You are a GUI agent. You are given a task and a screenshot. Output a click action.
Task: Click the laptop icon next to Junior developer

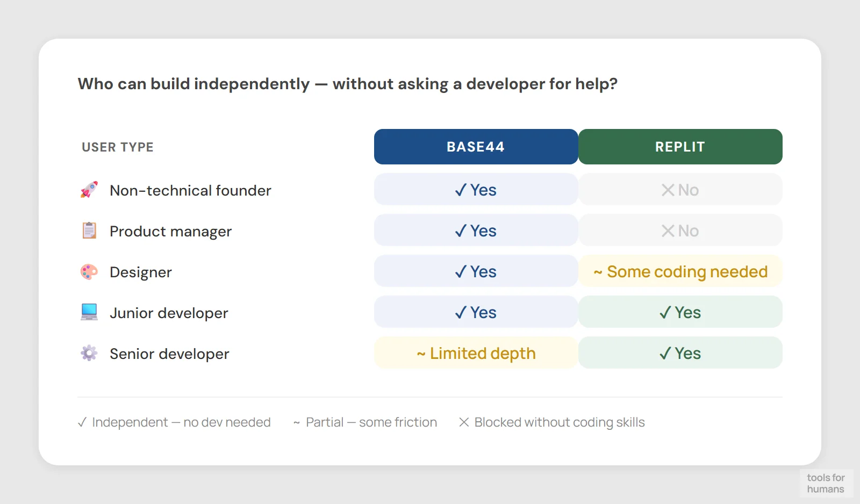click(x=89, y=312)
